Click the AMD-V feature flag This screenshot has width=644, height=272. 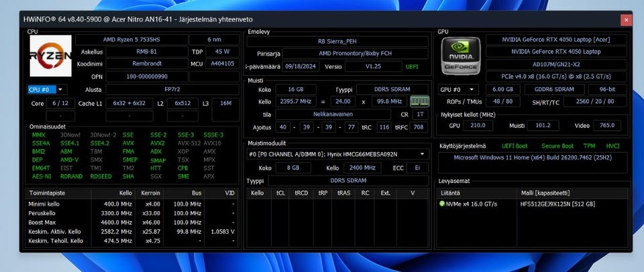point(69,160)
